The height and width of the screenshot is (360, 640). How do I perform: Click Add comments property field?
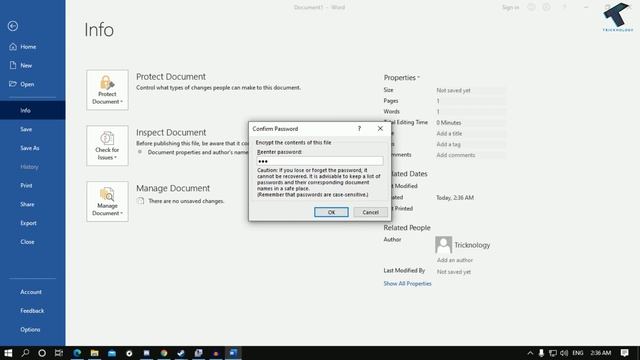point(471,155)
